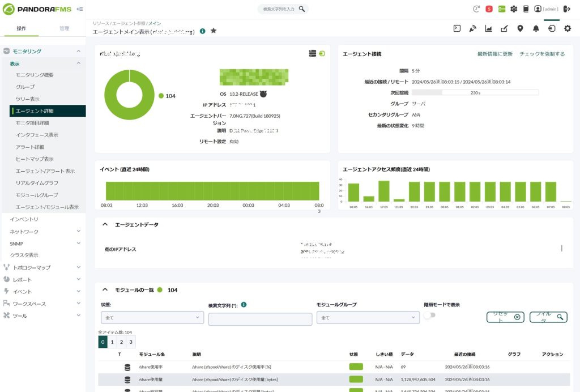The height and width of the screenshot is (392, 580).
Task: Expand the トポロジーマップ menu
Action: coord(78,267)
